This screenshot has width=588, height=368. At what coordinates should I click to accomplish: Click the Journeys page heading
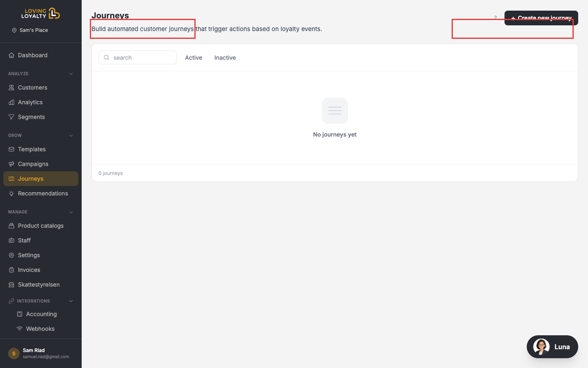coord(110,16)
